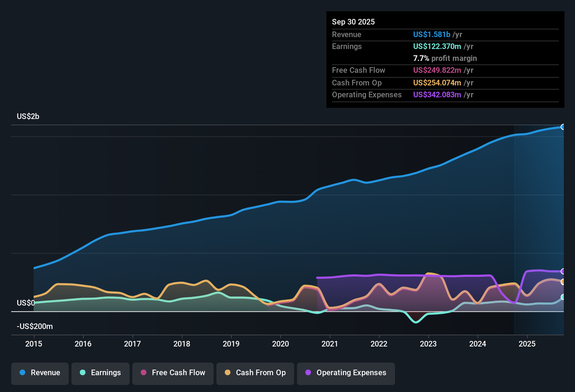Image resolution: width=575 pixels, height=392 pixels.
Task: Click the purple Operating Expenses legend dot
Action: (308, 373)
